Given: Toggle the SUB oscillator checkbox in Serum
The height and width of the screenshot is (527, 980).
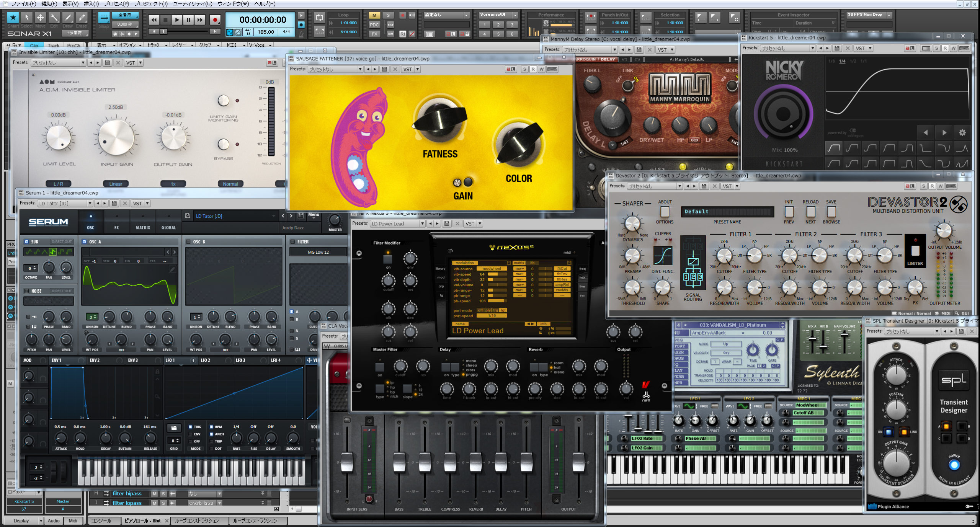Looking at the screenshot, I should pyautogui.click(x=26, y=242).
